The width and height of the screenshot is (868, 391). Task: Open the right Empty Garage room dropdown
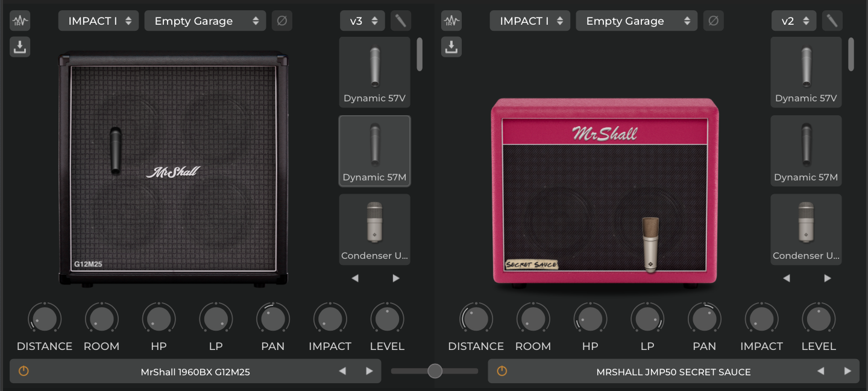click(x=636, y=21)
